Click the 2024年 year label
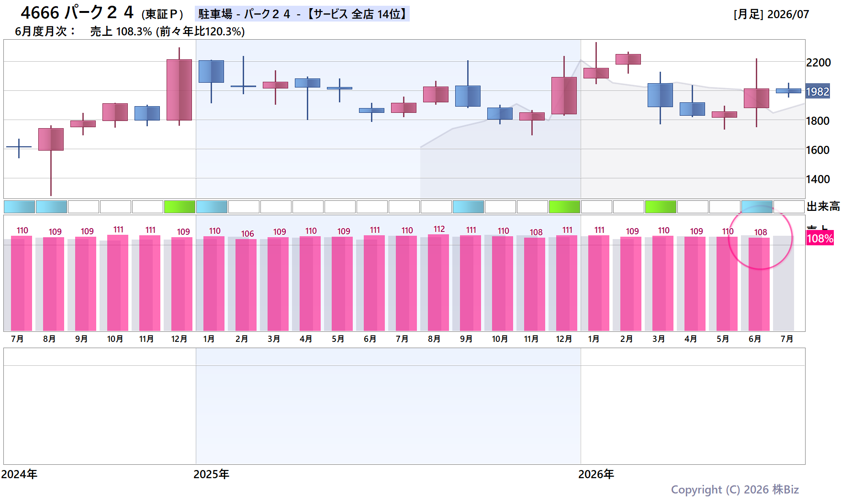This screenshot has height=504, width=852. tap(19, 474)
